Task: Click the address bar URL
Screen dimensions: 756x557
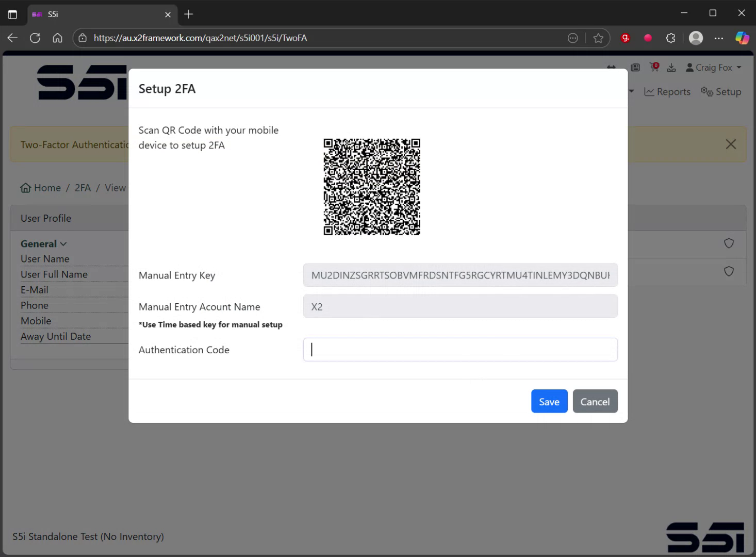Action: click(200, 38)
